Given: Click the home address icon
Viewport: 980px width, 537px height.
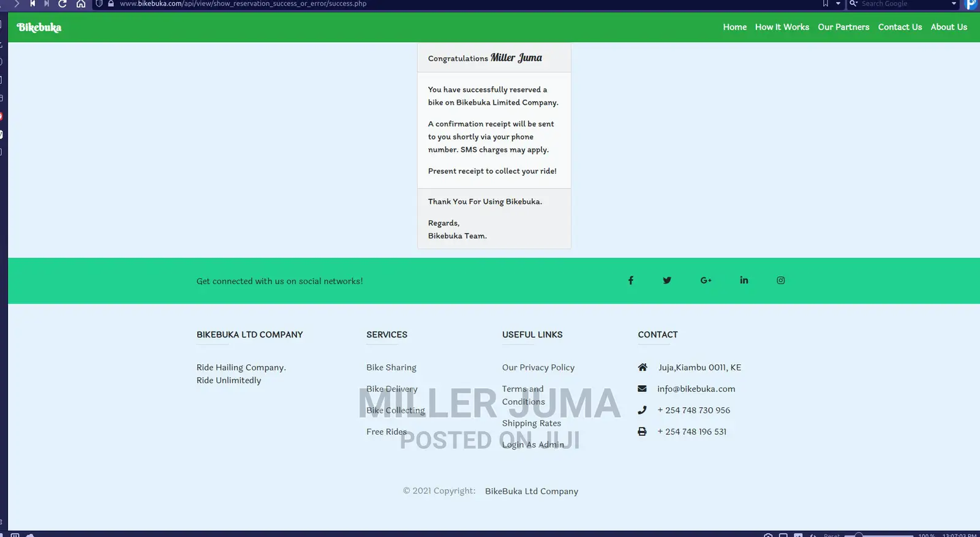Looking at the screenshot, I should coord(643,367).
